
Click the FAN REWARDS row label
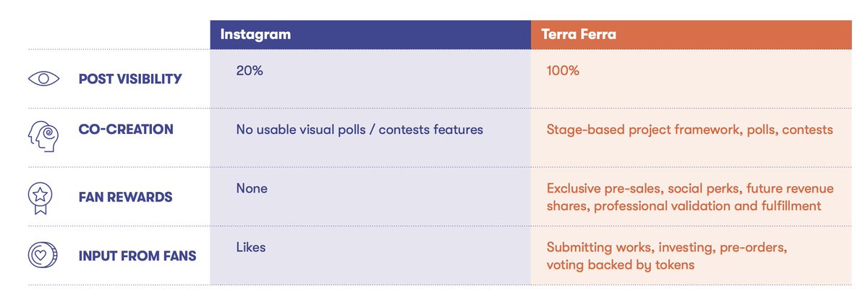pos(125,196)
